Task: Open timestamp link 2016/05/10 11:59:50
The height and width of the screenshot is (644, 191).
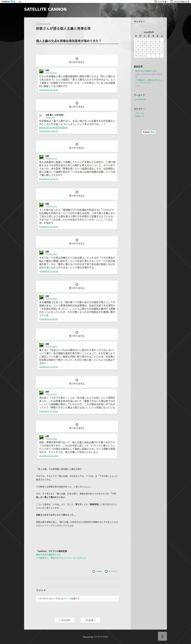Action: tap(48, 367)
